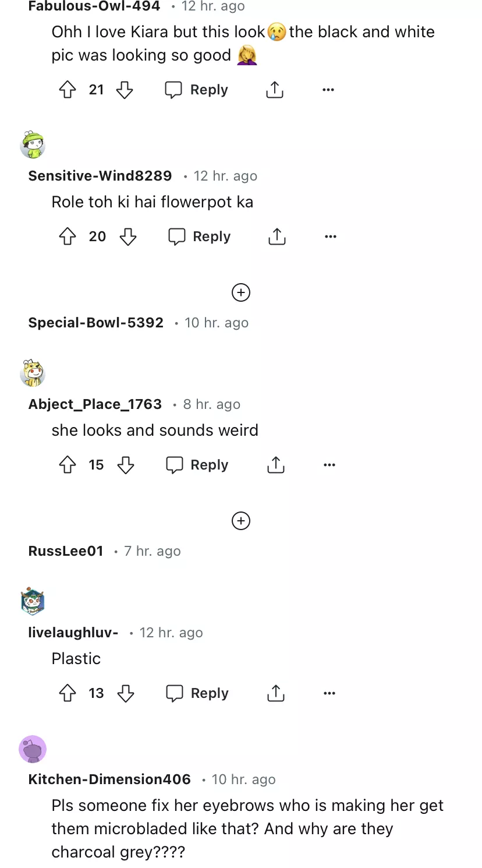
Task: Downvote Sensitive-Wind8289's comment
Action: pyautogui.click(x=127, y=237)
